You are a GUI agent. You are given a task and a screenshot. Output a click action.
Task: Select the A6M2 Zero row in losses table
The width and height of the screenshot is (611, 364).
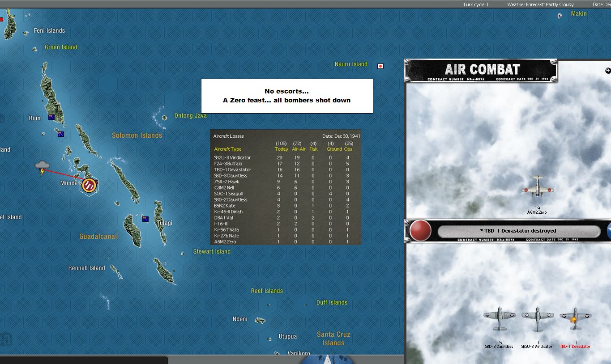(x=286, y=242)
